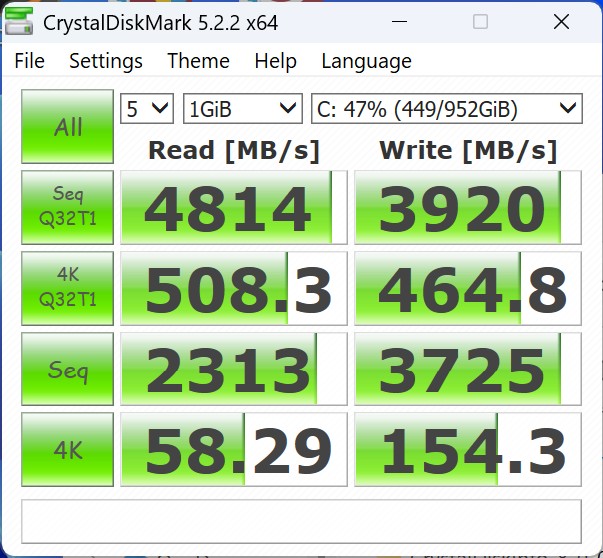Start the Seq Q32T1 test
The height and width of the screenshot is (558, 603).
(x=68, y=208)
